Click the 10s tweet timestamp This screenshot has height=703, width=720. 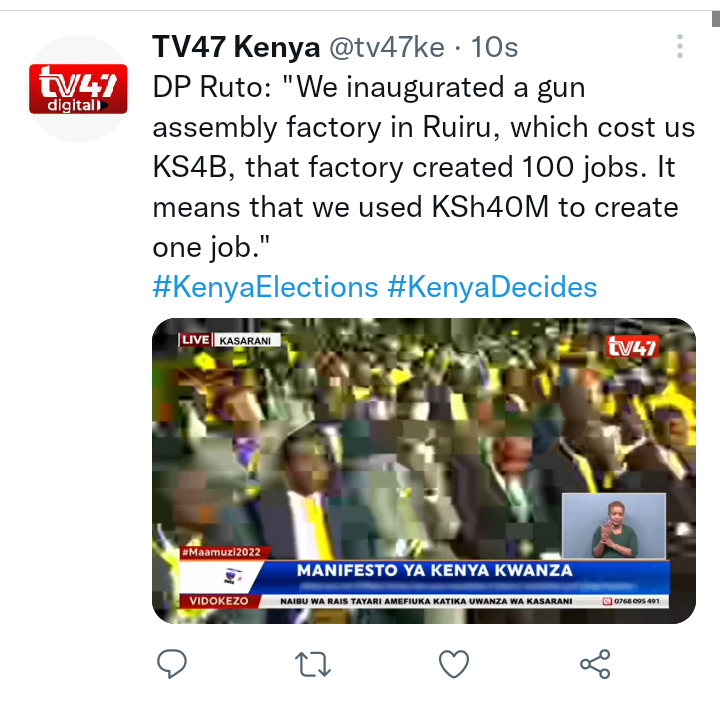pos(494,47)
